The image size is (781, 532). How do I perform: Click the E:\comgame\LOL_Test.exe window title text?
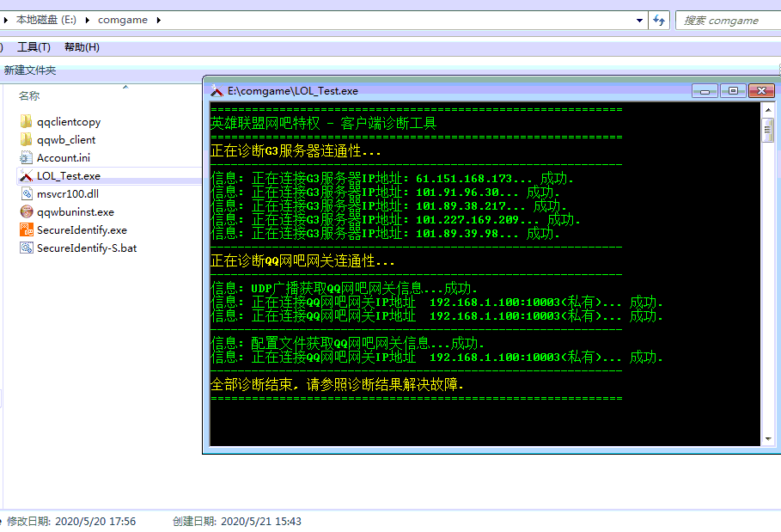pos(293,90)
